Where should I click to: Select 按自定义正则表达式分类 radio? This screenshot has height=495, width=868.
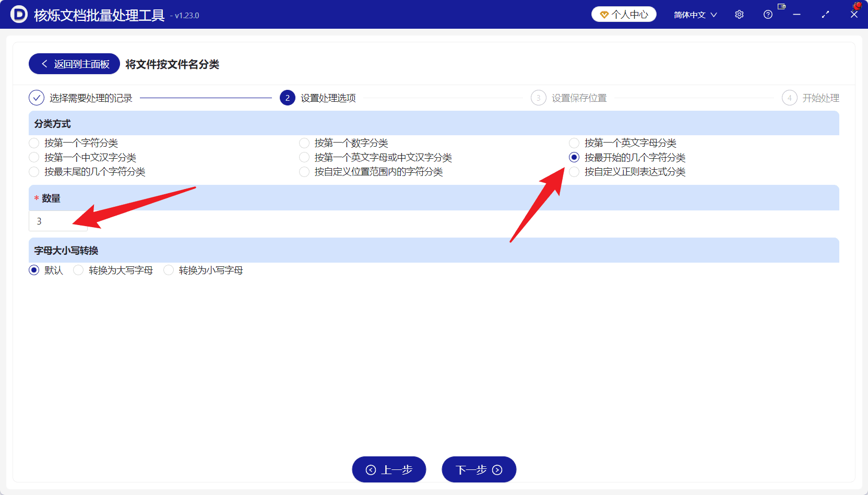tap(574, 172)
